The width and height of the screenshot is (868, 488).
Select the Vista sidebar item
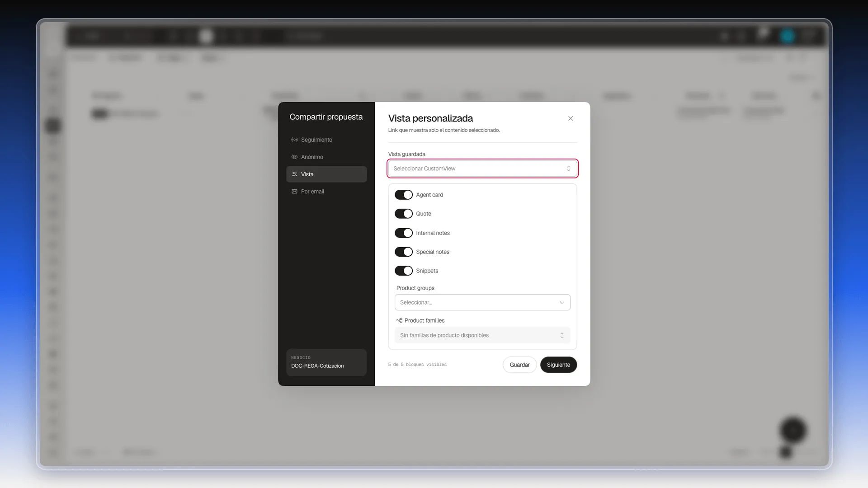[x=326, y=174]
